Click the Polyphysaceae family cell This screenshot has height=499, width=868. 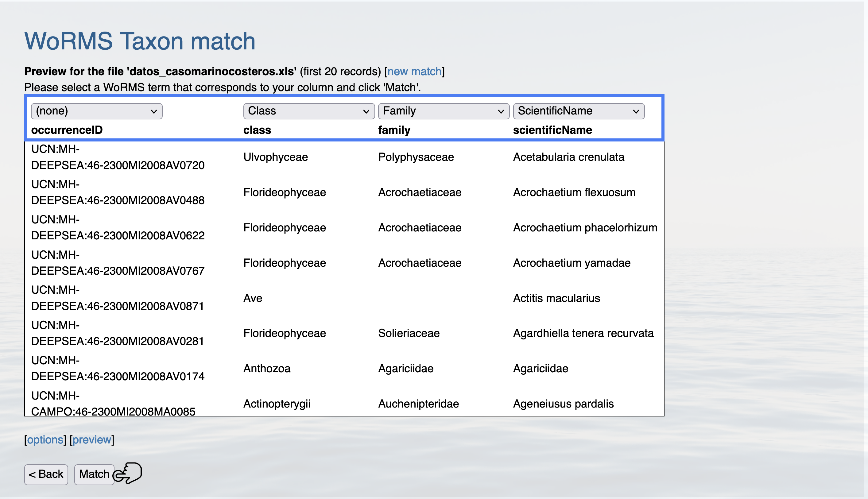[416, 157]
